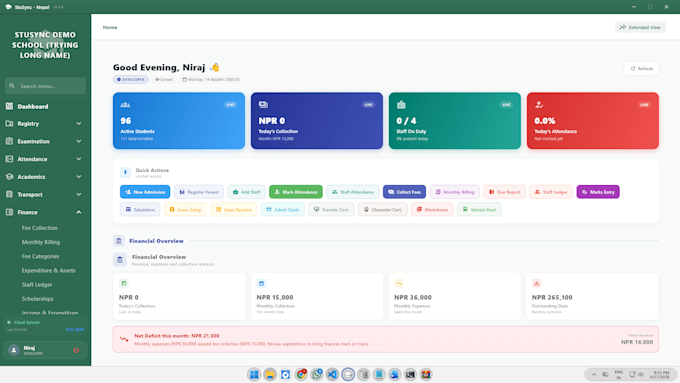
Task: Click the Examination sidebar icon
Action: tap(9, 141)
